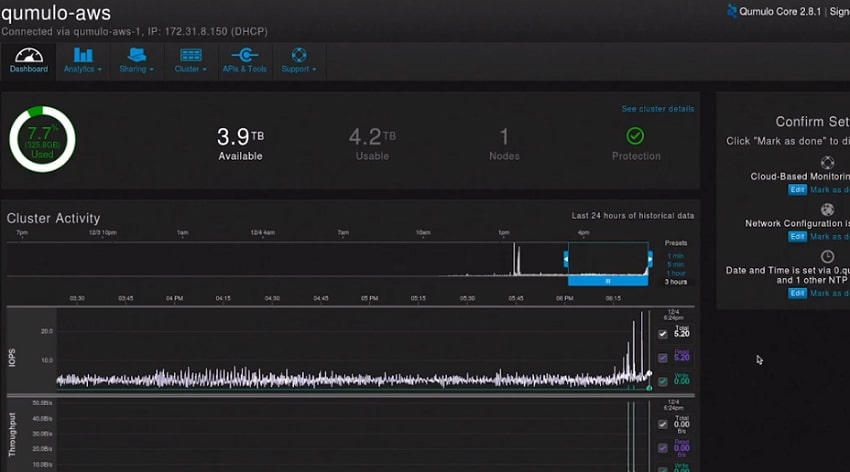Click the white endpoint marker on IOPS graph
Image resolution: width=850 pixels, height=472 pixels.
649,373
